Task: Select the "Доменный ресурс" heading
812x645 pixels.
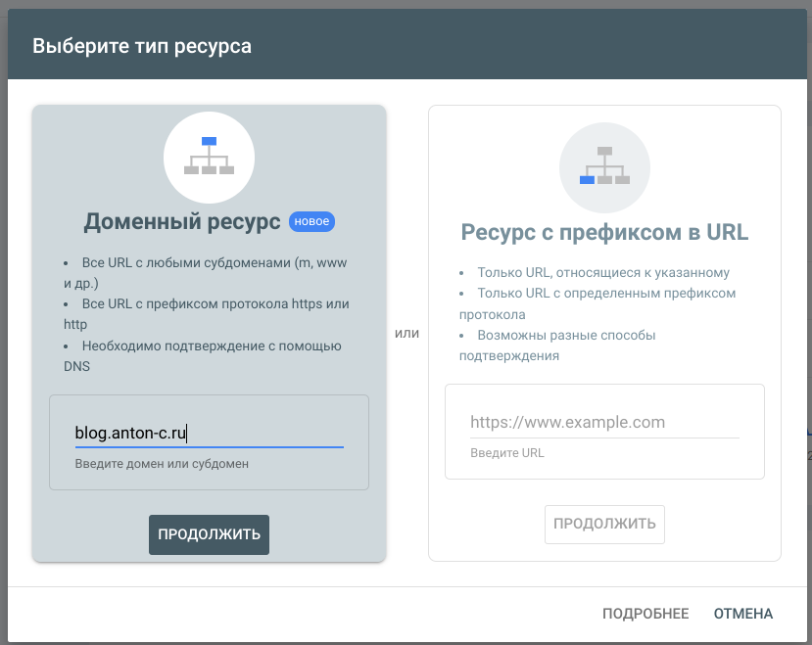Action: point(182,222)
